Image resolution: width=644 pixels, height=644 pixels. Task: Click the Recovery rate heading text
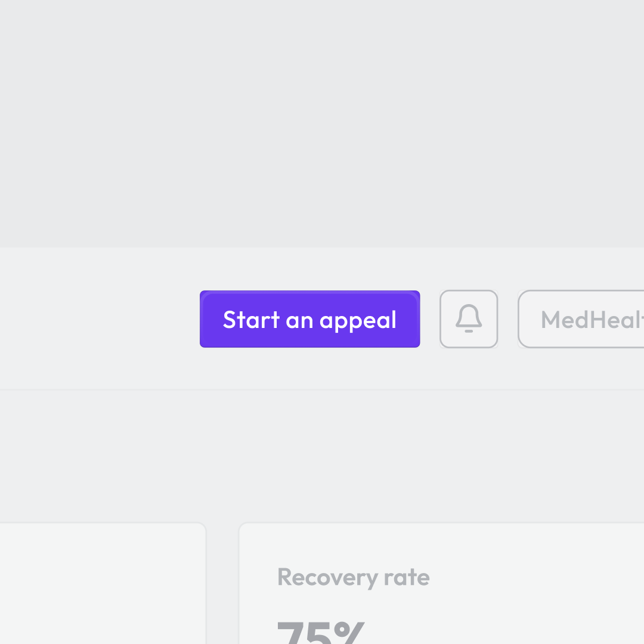click(x=354, y=577)
